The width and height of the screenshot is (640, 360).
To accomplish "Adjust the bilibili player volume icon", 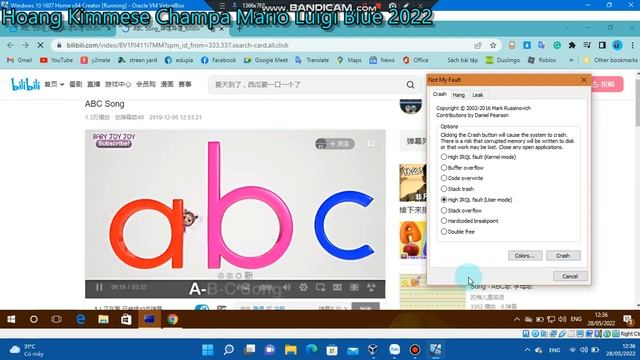I will (287, 287).
